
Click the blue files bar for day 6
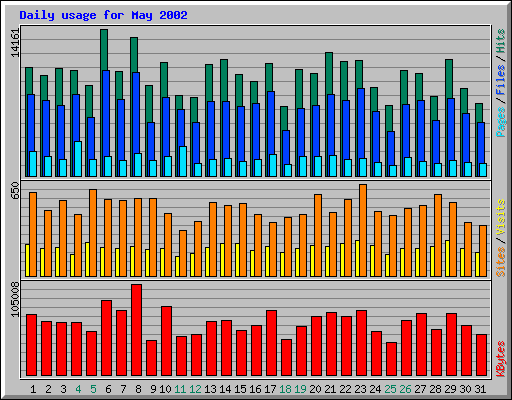[x=106, y=113]
